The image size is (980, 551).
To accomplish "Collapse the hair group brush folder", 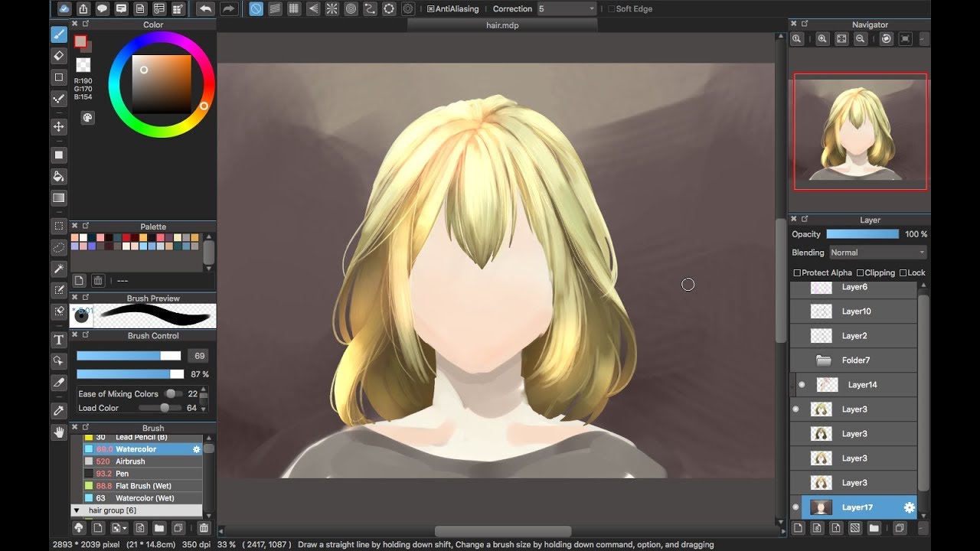I will click(x=76, y=510).
